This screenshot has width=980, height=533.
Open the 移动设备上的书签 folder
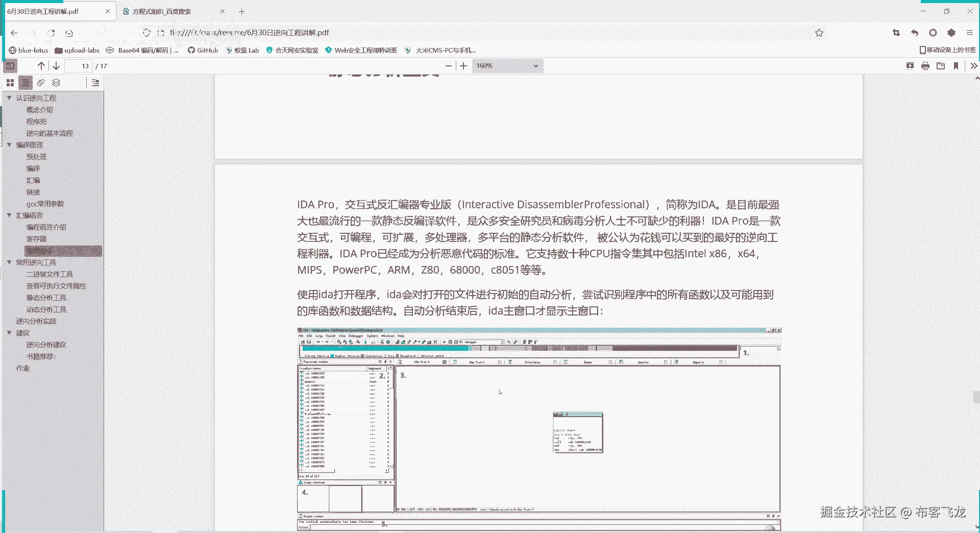point(947,50)
